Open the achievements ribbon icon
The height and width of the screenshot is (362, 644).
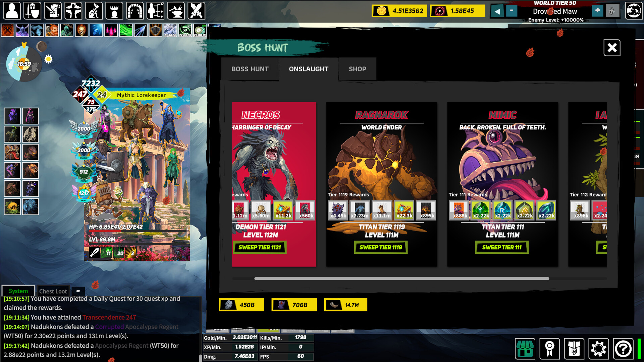coord(550,349)
